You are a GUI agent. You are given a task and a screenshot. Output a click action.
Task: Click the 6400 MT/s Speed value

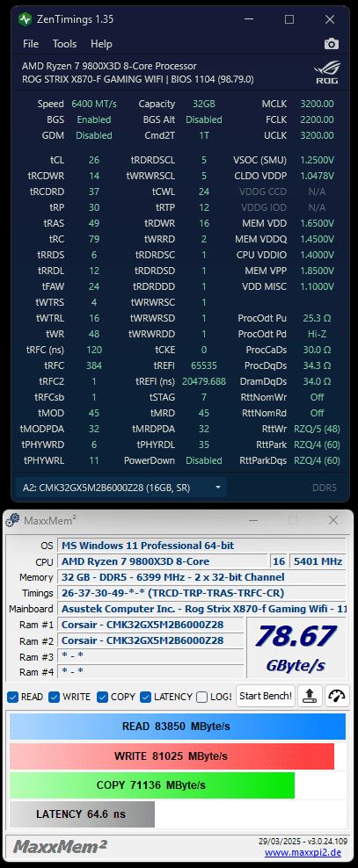[94, 104]
